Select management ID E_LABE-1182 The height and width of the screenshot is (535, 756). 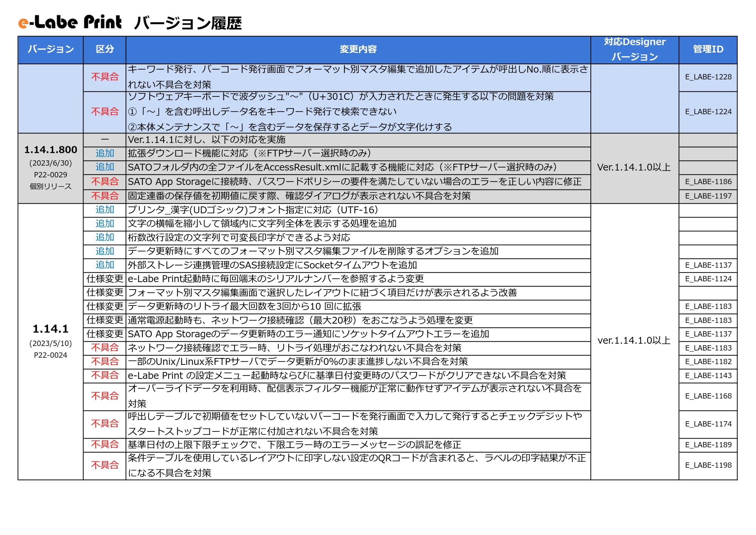point(708,362)
